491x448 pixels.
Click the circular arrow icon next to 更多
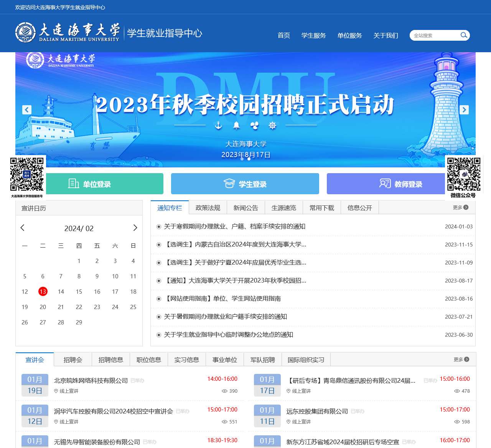[466, 207]
